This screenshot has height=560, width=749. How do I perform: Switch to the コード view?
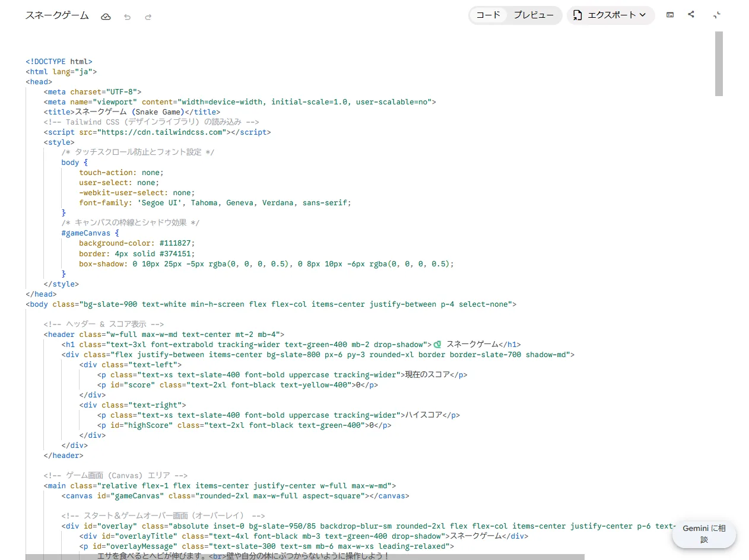pos(488,15)
